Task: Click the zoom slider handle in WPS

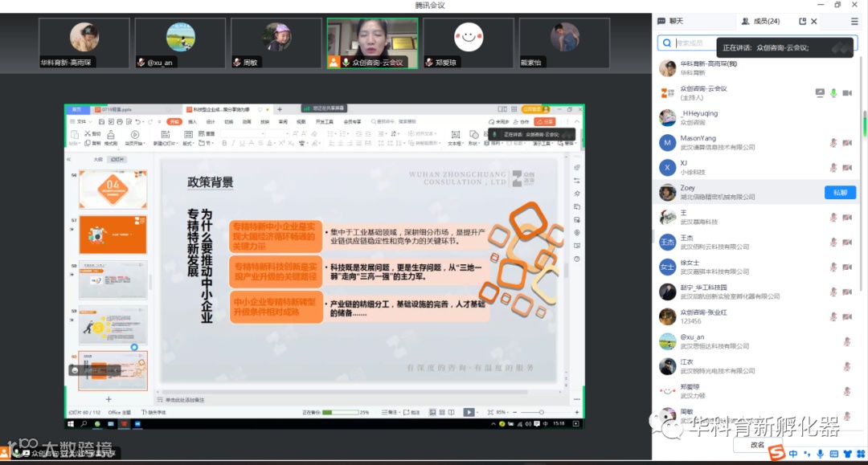Action: coord(542,413)
